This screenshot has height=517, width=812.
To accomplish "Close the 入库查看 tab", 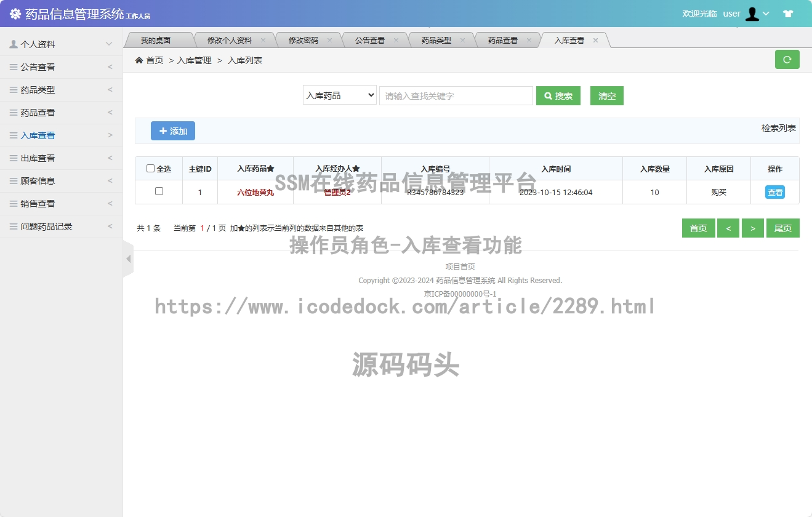I will [x=595, y=40].
